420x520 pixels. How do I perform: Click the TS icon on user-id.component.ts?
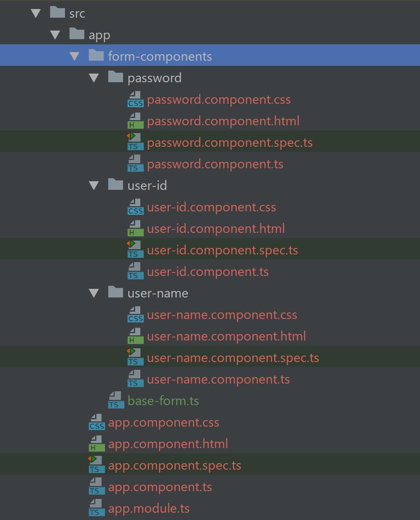(x=135, y=272)
